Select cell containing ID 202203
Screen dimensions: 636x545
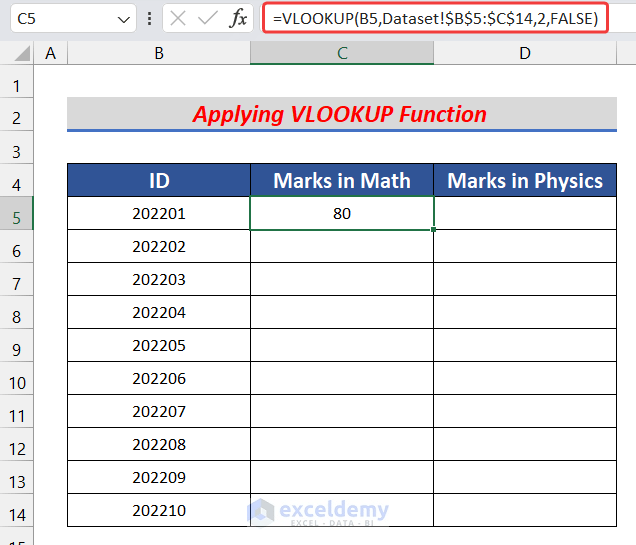coord(159,279)
